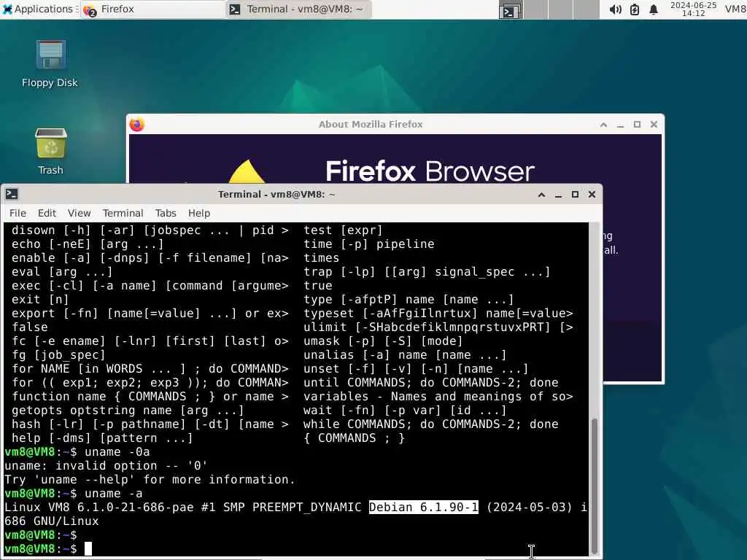Click the date and time clock
The image size is (747, 560).
(693, 9)
